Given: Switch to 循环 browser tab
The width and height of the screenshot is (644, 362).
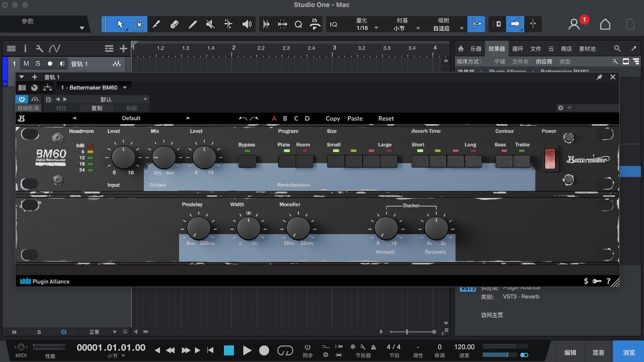Looking at the screenshot, I should pyautogui.click(x=518, y=49).
